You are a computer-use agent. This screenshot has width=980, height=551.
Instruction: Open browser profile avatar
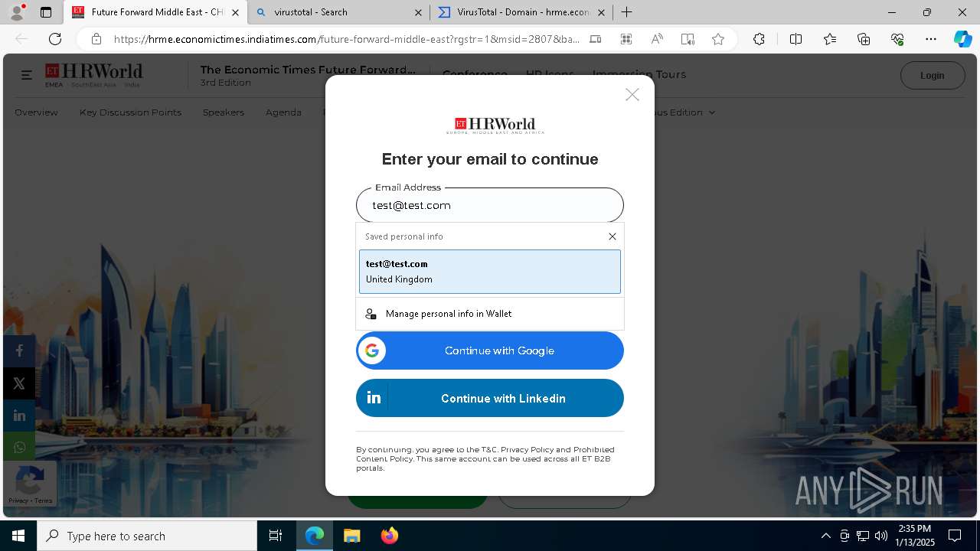17,11
